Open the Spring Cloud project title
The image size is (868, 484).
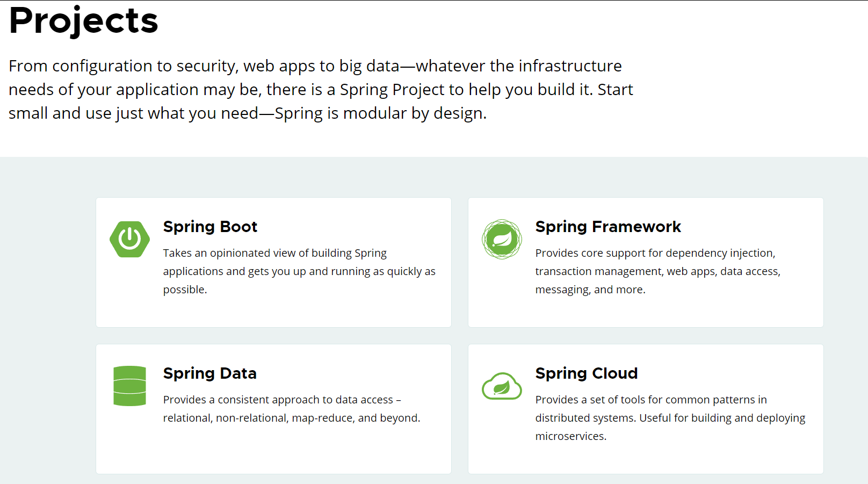(587, 373)
